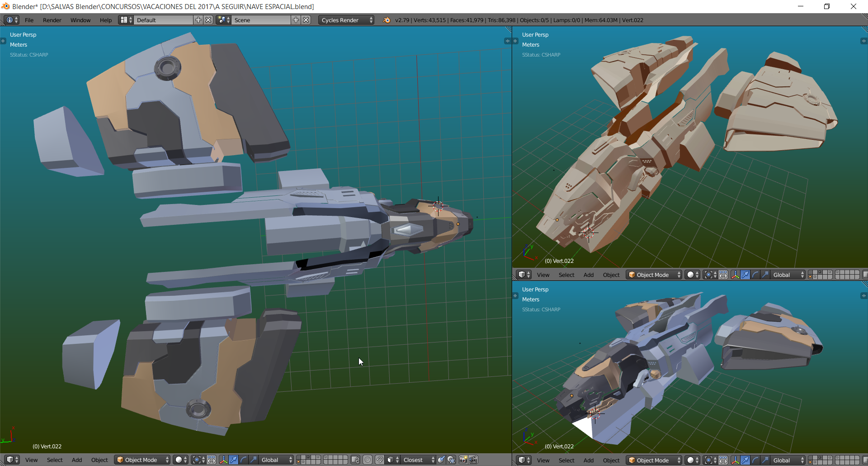Open the Cycles Render engine dropdown
This screenshot has width=868, height=466.
[x=346, y=20]
